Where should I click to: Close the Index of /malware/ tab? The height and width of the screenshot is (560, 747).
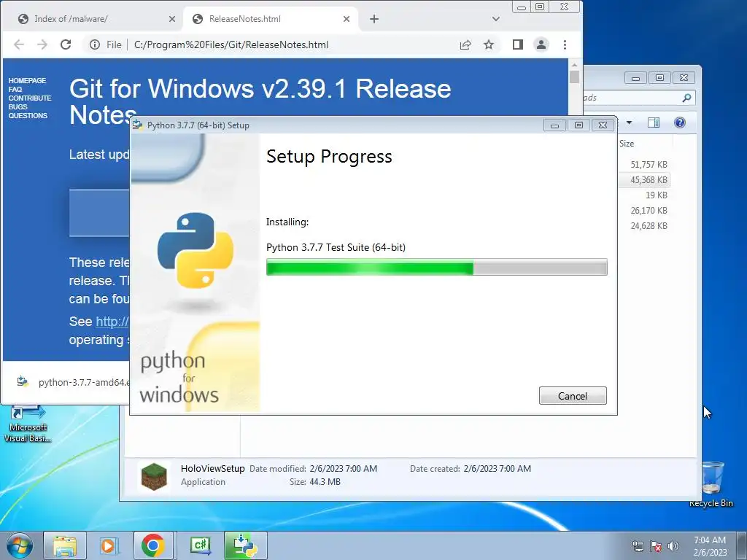[172, 19]
